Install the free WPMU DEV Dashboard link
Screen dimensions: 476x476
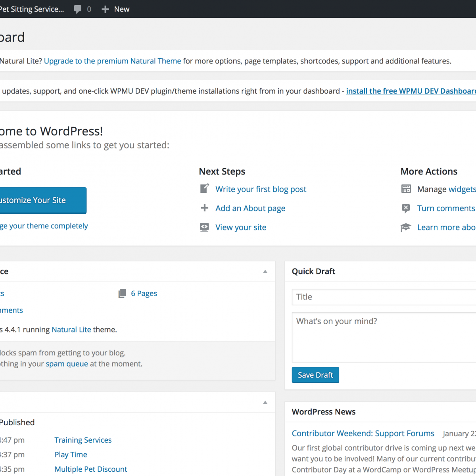(x=411, y=91)
